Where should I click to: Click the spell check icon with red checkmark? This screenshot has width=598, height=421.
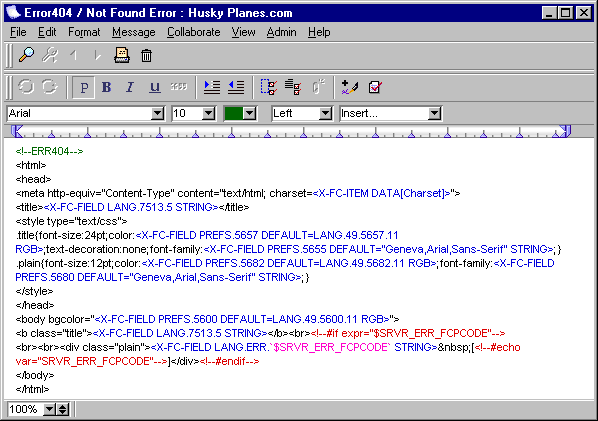point(375,87)
